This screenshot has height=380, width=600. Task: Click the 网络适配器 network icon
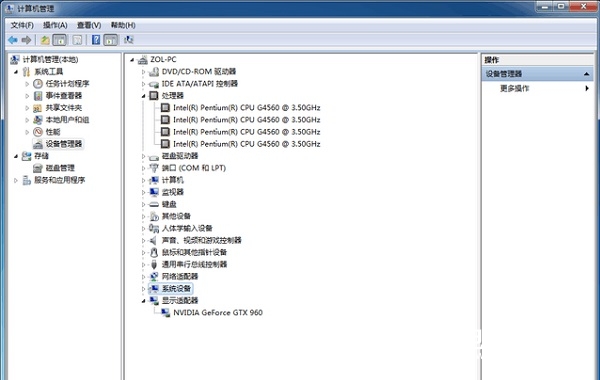pos(154,276)
